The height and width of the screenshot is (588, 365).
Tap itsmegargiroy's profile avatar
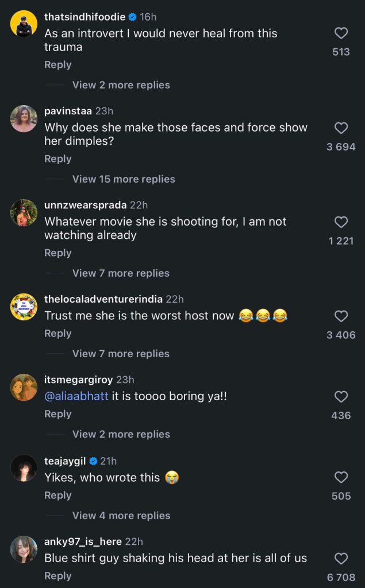24,387
